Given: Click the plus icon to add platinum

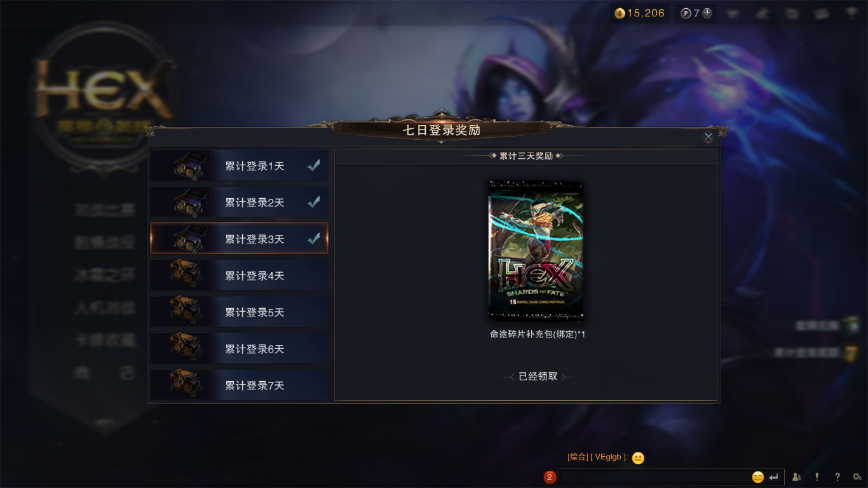Looking at the screenshot, I should point(707,13).
